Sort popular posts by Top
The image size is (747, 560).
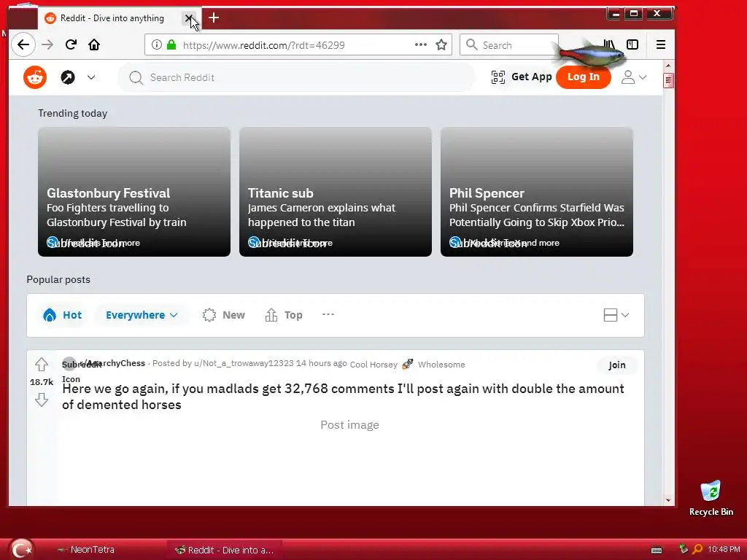tap(284, 315)
